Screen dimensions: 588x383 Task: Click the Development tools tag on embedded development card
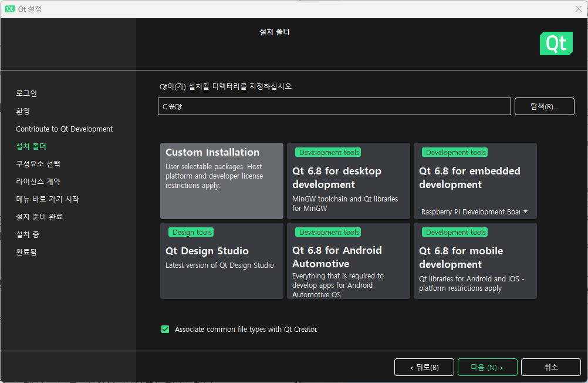point(455,153)
